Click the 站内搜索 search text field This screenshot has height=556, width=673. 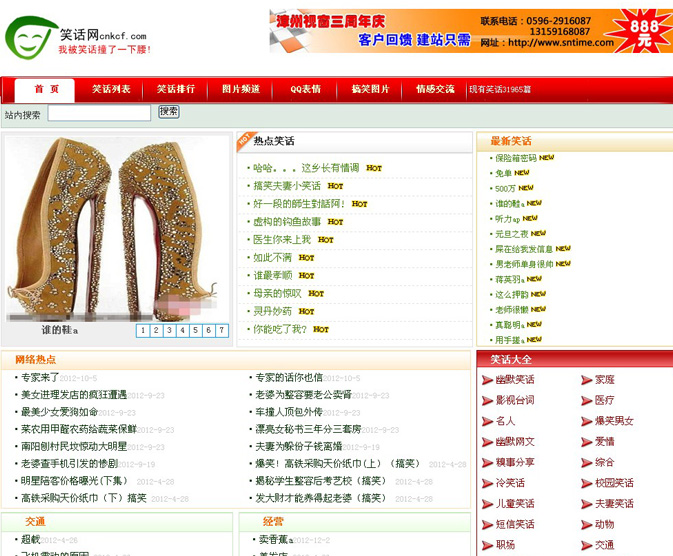[x=99, y=114]
